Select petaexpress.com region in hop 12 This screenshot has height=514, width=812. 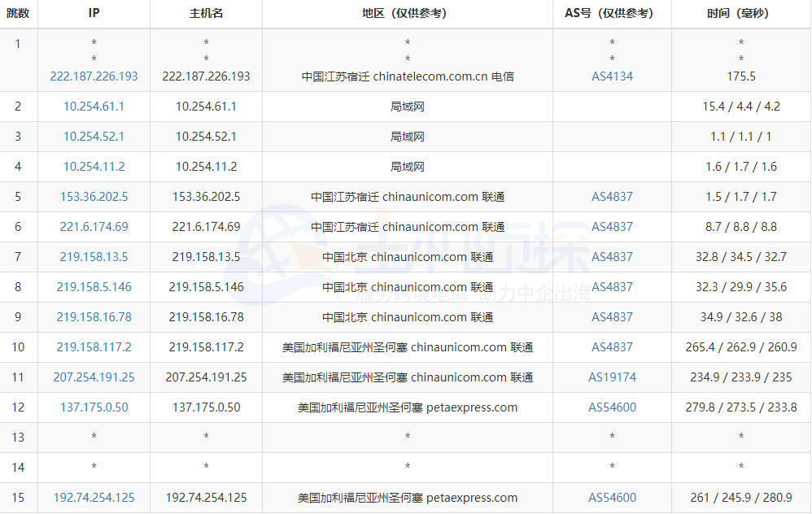point(408,407)
